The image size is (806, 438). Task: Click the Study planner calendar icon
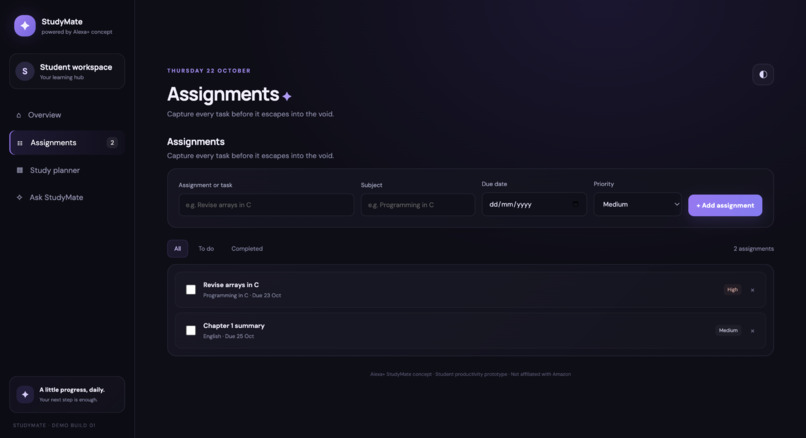click(x=20, y=170)
